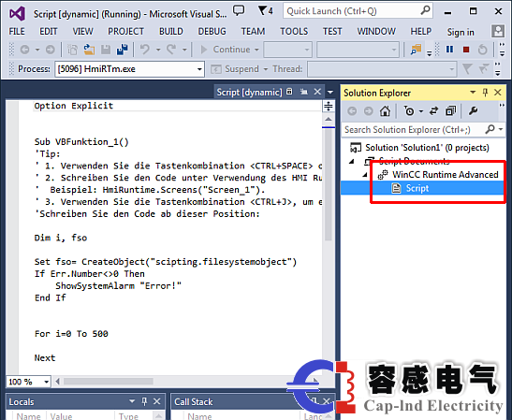Screen dimensions: 512x420
Task: Click the editor horizontal scrollbar thumb
Action: point(109,381)
